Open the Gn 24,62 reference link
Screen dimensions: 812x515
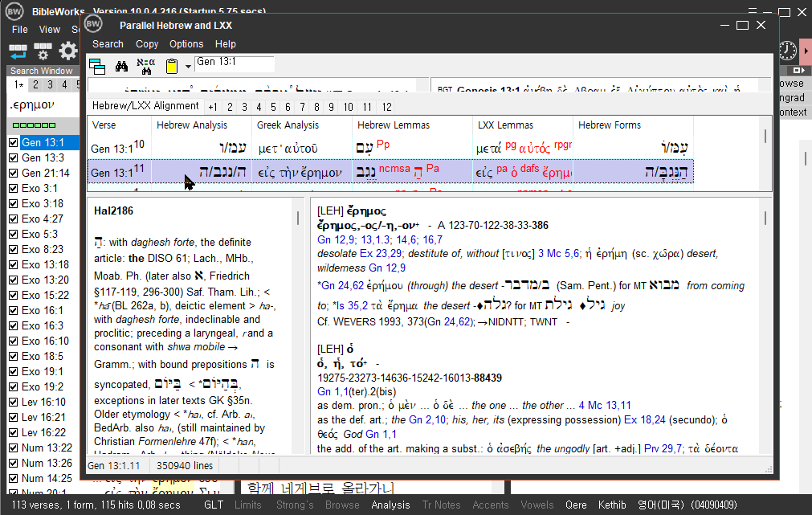pos(342,285)
